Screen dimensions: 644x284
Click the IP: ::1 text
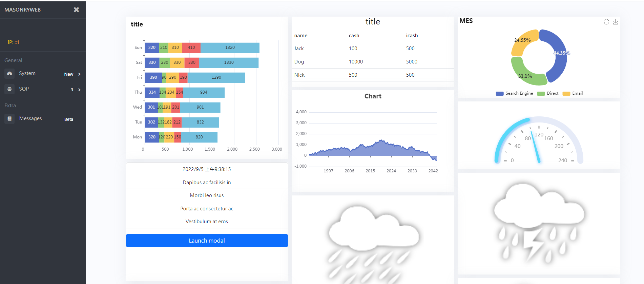click(x=13, y=42)
